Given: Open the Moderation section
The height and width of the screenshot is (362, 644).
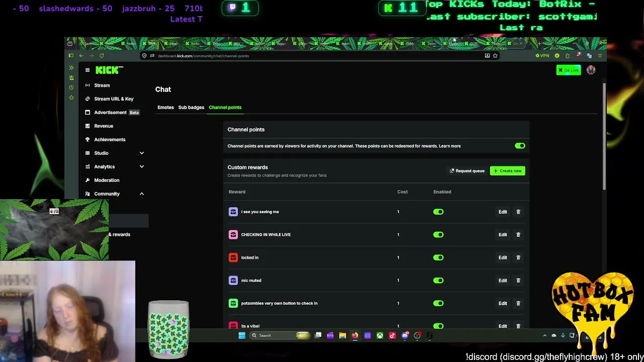Looking at the screenshot, I should tap(107, 180).
